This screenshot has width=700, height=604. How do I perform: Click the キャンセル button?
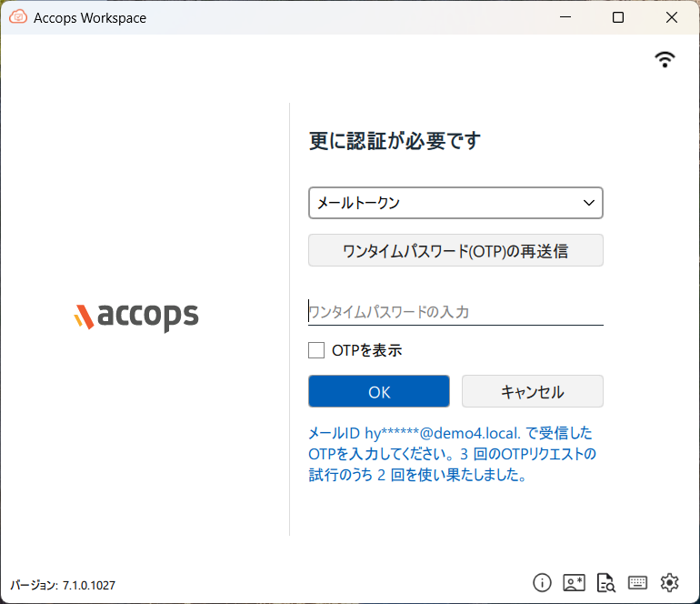[x=533, y=391]
